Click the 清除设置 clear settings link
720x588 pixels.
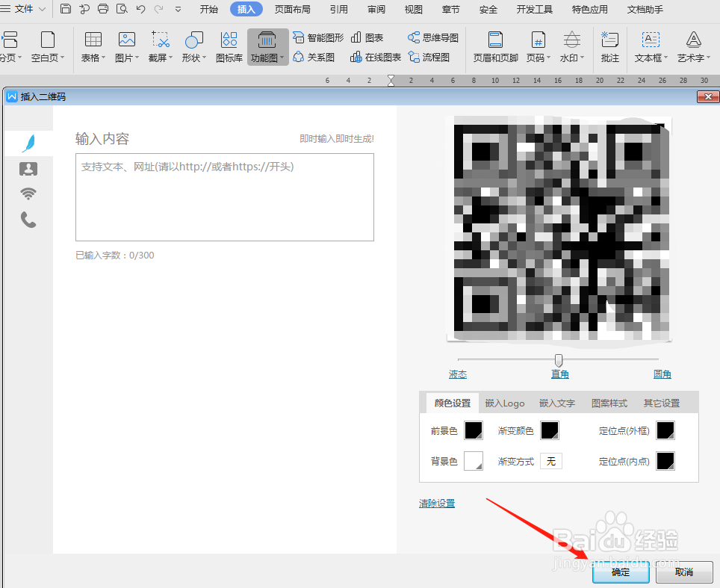coord(437,504)
